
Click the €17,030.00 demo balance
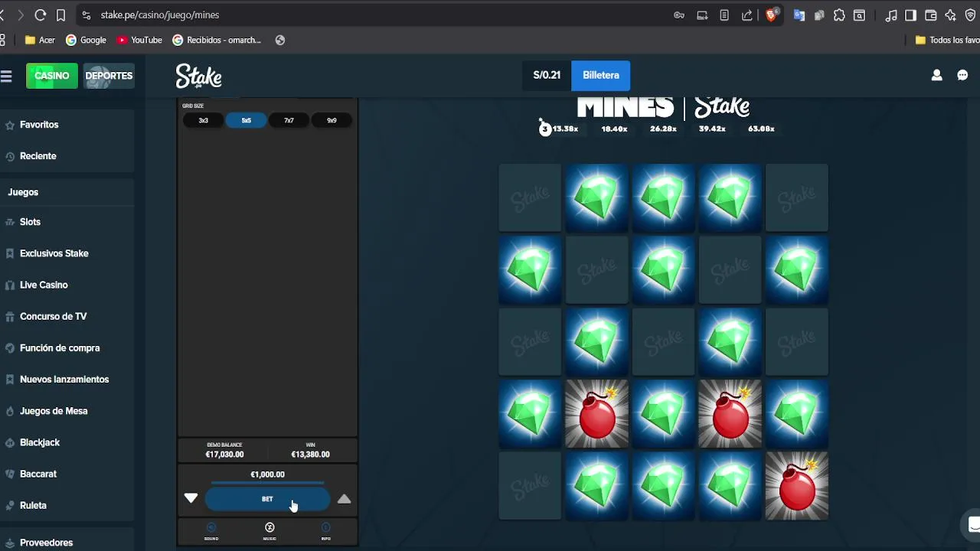pos(224,455)
